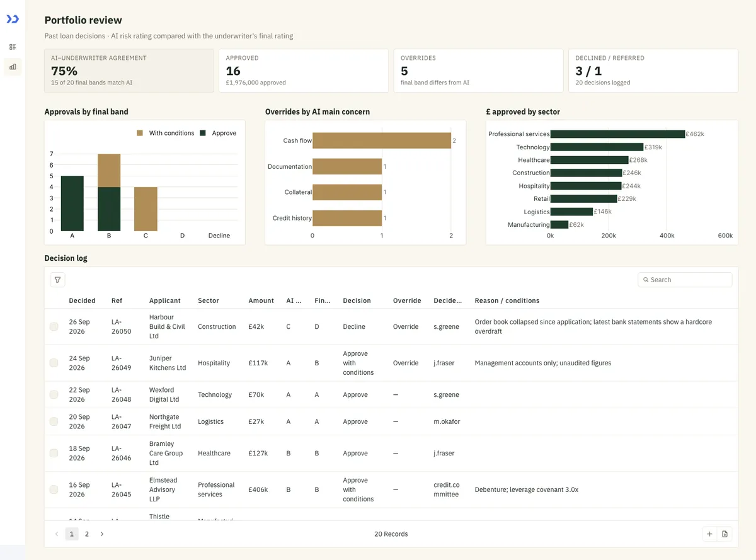Click the 'Reason / conditions' column header

coord(507,300)
